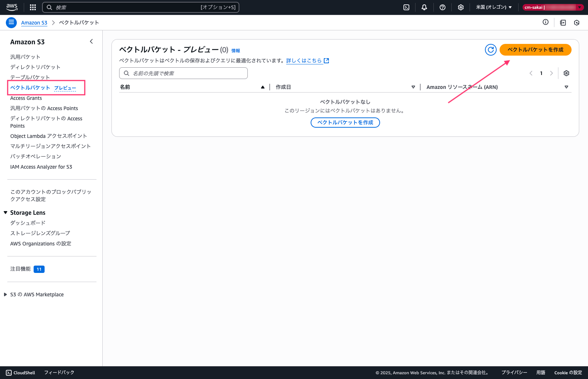Collapse the Amazon S3 sidebar

point(91,41)
